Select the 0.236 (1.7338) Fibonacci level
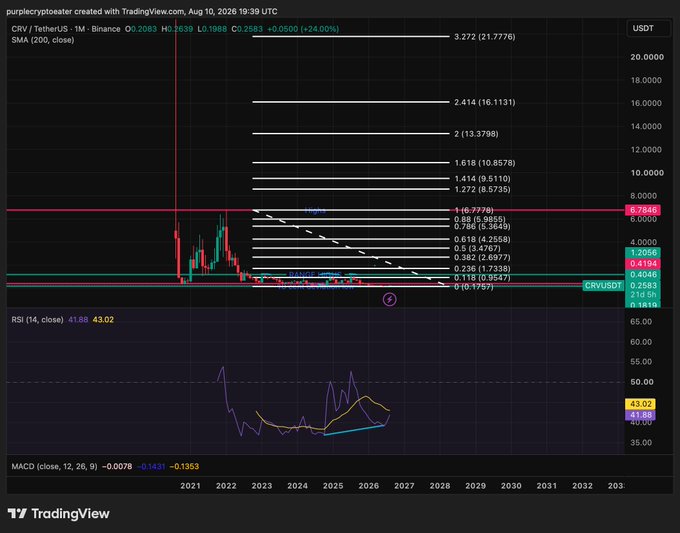The height and width of the screenshot is (533, 680). (482, 269)
